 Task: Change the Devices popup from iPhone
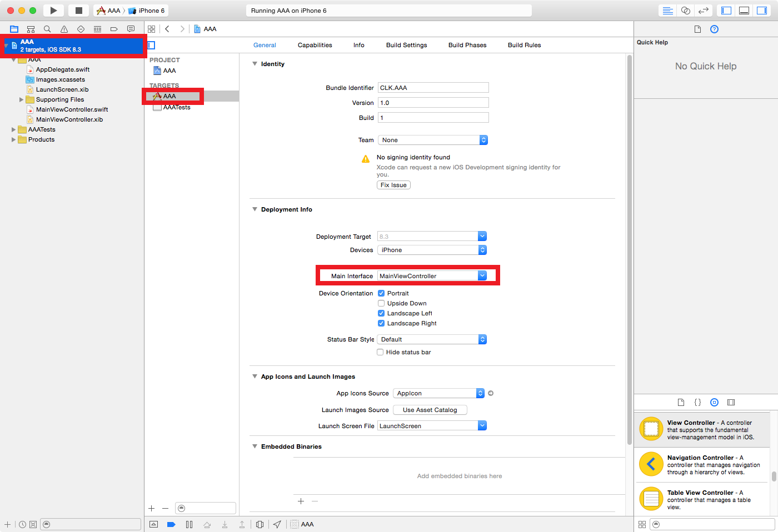click(x=432, y=250)
